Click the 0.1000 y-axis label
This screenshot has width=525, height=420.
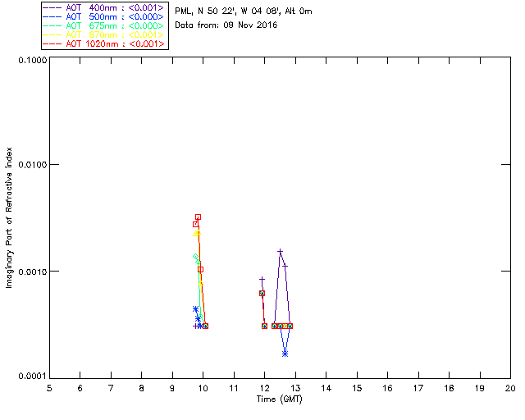coord(33,60)
